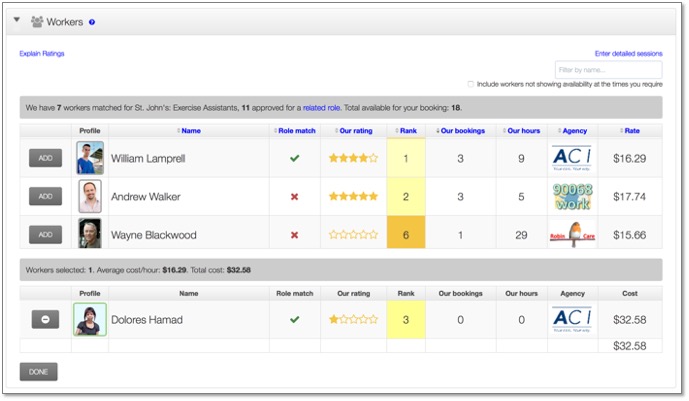Click the Filter by name field

point(608,69)
